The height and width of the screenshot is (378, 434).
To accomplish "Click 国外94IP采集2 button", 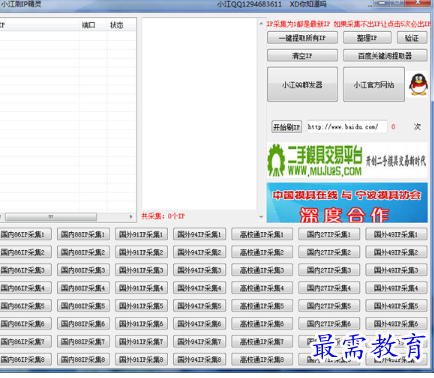I will (199, 252).
